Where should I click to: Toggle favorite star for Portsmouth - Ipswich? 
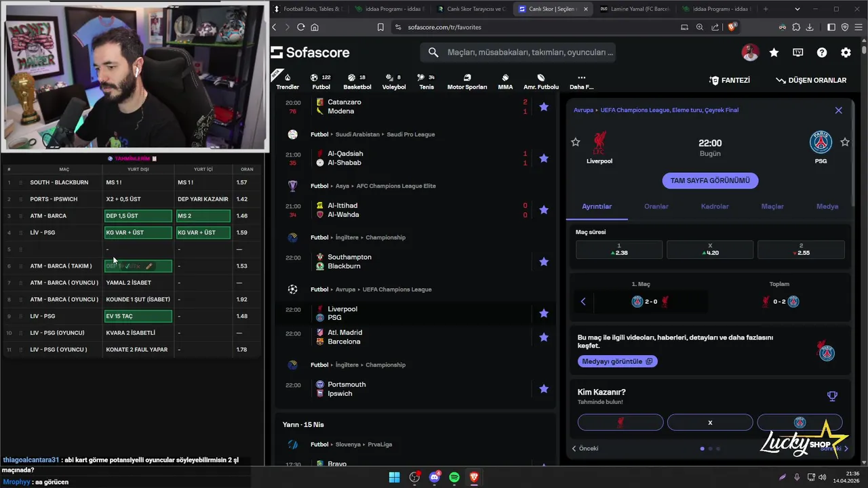pos(544,388)
